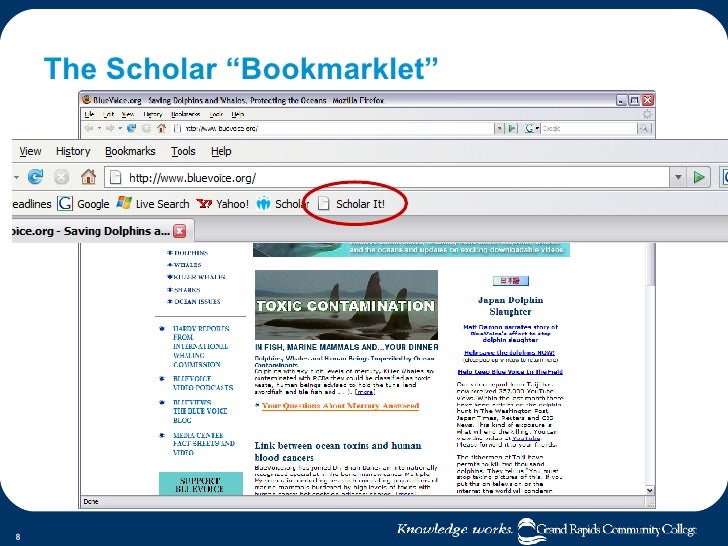Open the enlarged History menu

point(73,151)
